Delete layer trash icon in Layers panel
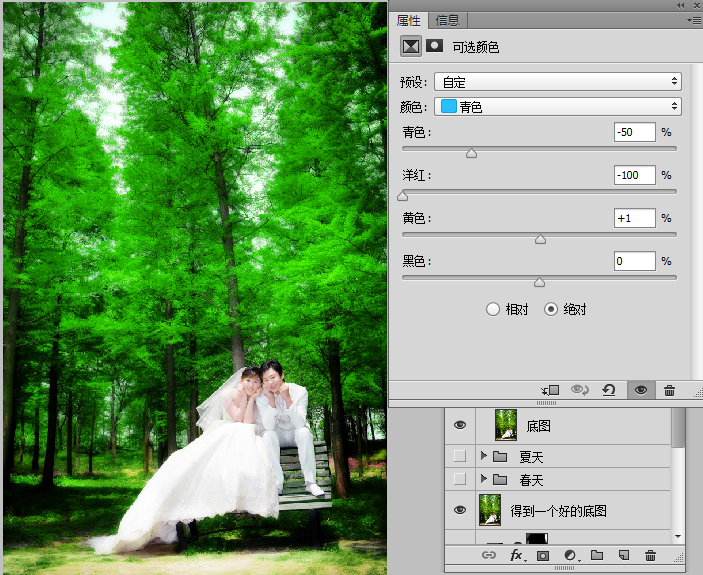The image size is (703, 575). tap(650, 556)
